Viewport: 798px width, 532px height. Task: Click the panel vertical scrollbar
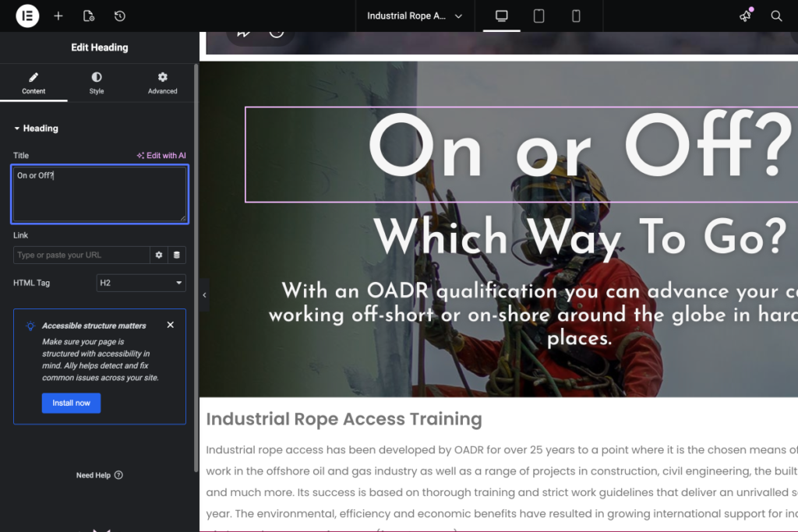coord(196,268)
